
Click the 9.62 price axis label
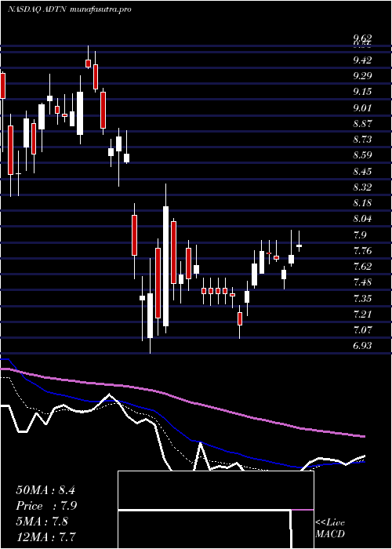click(362, 38)
